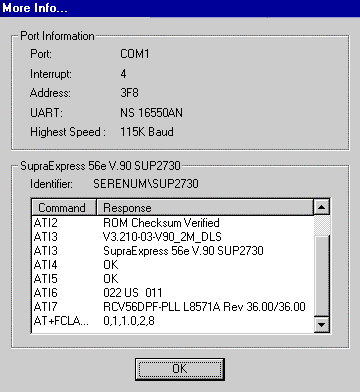Click the Response column header
This screenshot has width=360, height=392.
tap(205, 207)
